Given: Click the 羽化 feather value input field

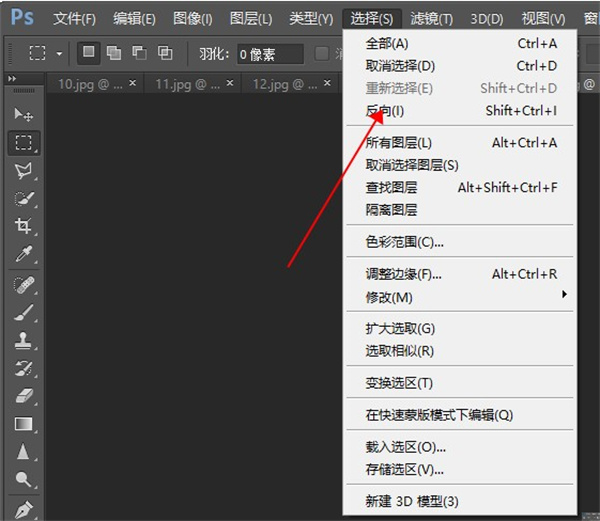Looking at the screenshot, I should pos(270,54).
